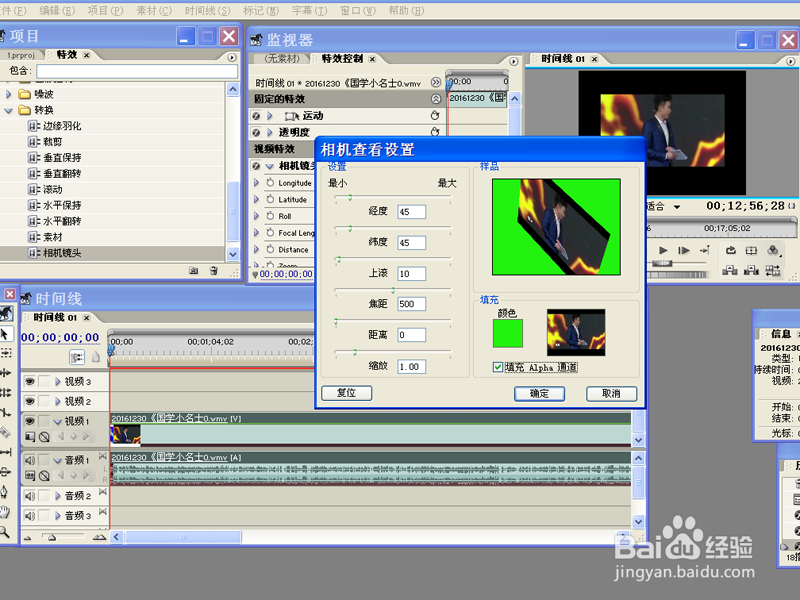Screen dimensions: 800x600
Task: Click show/hide timeline view button in effect controls
Action: (x=435, y=82)
